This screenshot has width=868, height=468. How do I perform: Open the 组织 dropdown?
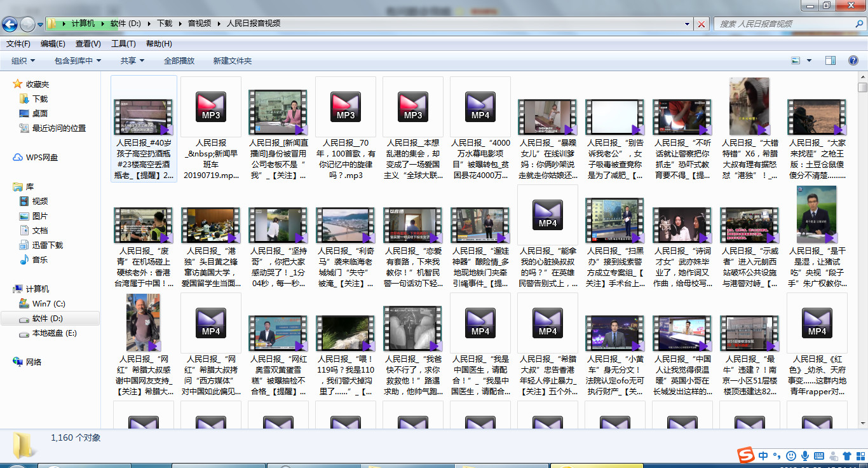point(24,61)
